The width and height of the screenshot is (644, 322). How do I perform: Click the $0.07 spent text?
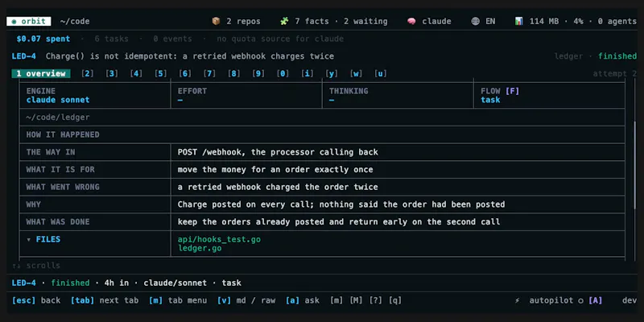(x=43, y=39)
